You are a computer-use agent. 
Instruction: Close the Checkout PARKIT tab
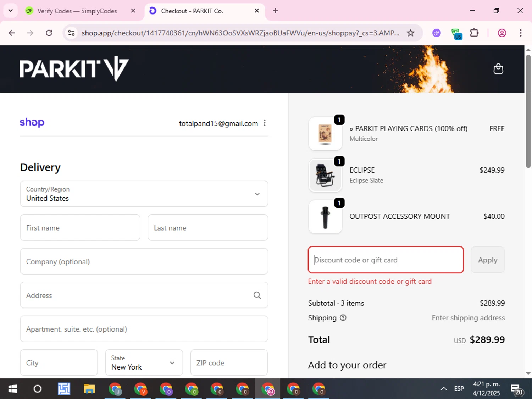pyautogui.click(x=257, y=11)
